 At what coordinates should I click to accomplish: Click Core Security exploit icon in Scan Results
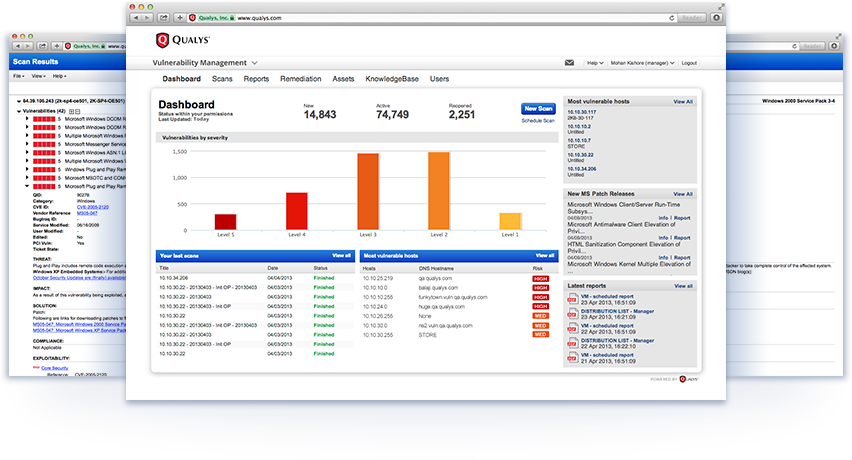coord(36,368)
